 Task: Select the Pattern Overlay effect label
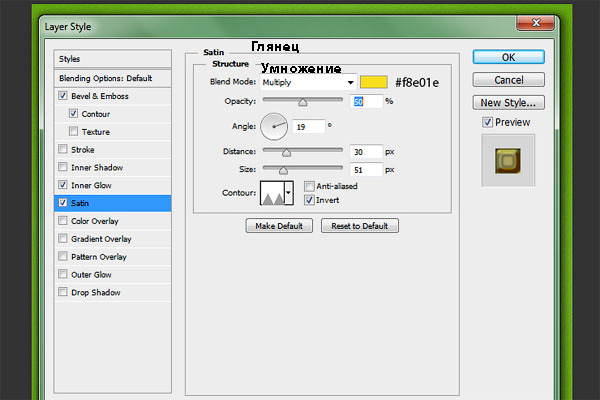(x=99, y=257)
